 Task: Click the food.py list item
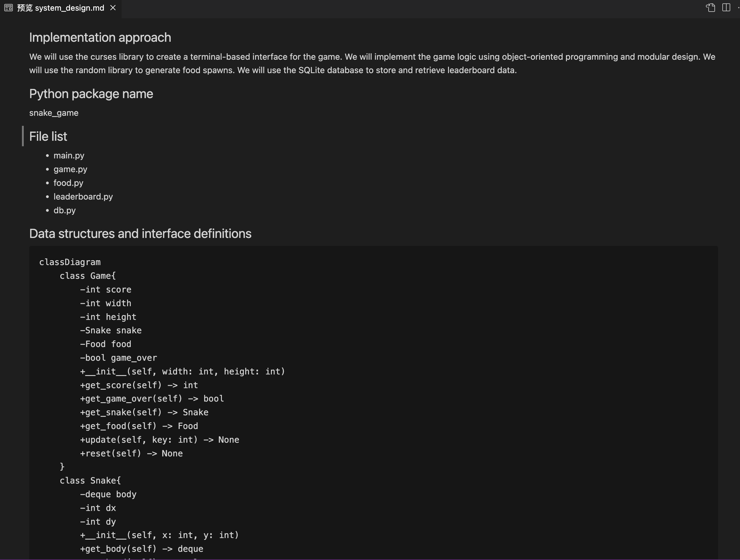tap(68, 183)
